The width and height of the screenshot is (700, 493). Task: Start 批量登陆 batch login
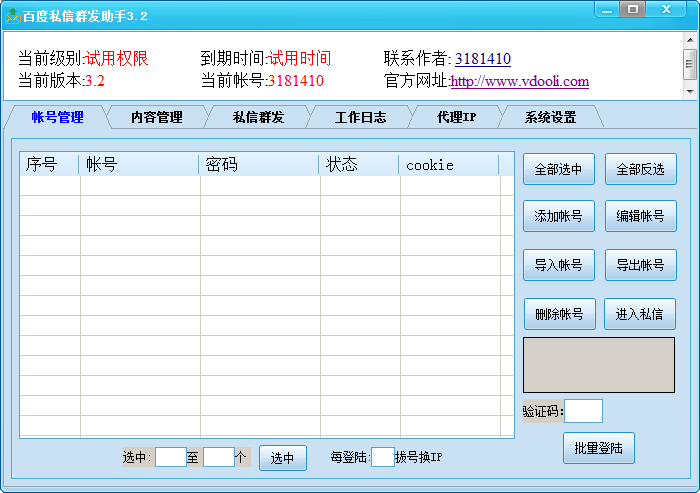(599, 448)
